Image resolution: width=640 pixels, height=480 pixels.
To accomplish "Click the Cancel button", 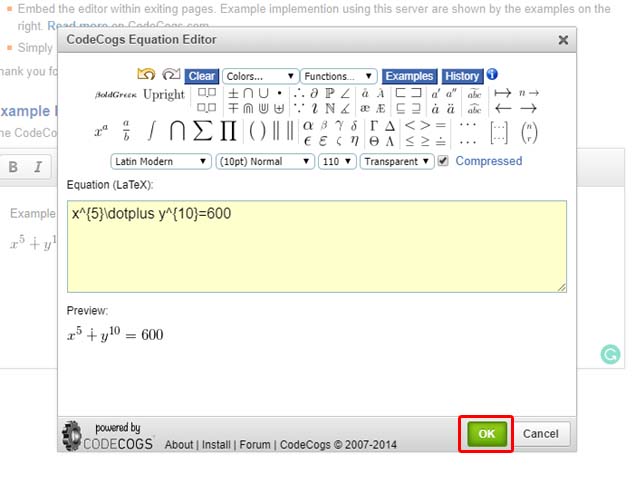I will coord(541,434).
